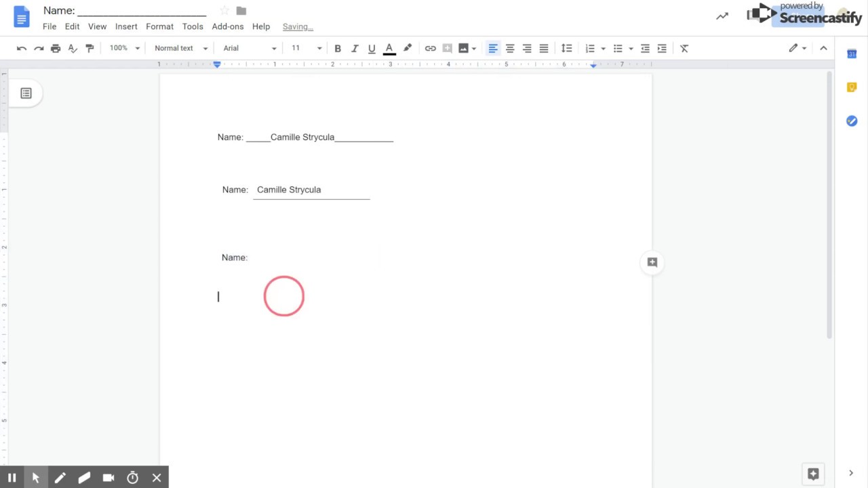This screenshot has width=868, height=488.
Task: Click the Undo arrow
Action: [x=22, y=48]
